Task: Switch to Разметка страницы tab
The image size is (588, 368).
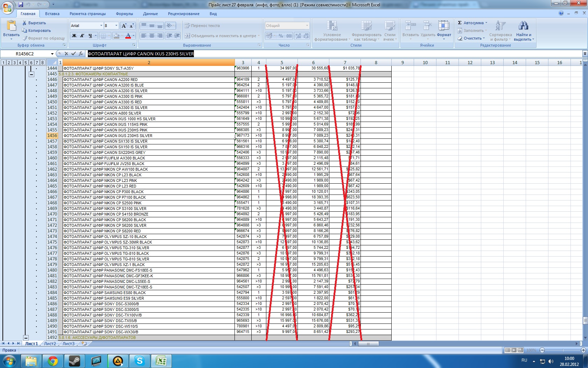Action: click(87, 14)
